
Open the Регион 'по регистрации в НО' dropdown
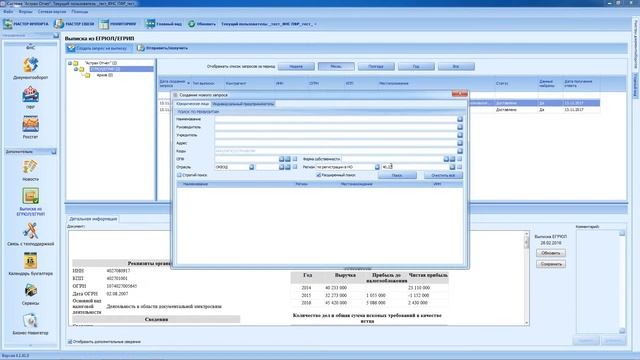click(377, 167)
